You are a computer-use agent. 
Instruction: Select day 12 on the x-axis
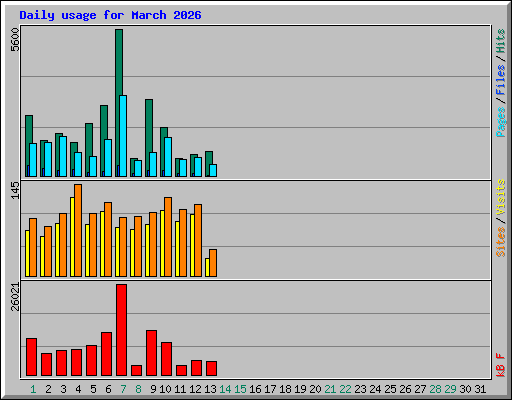[x=195, y=389]
